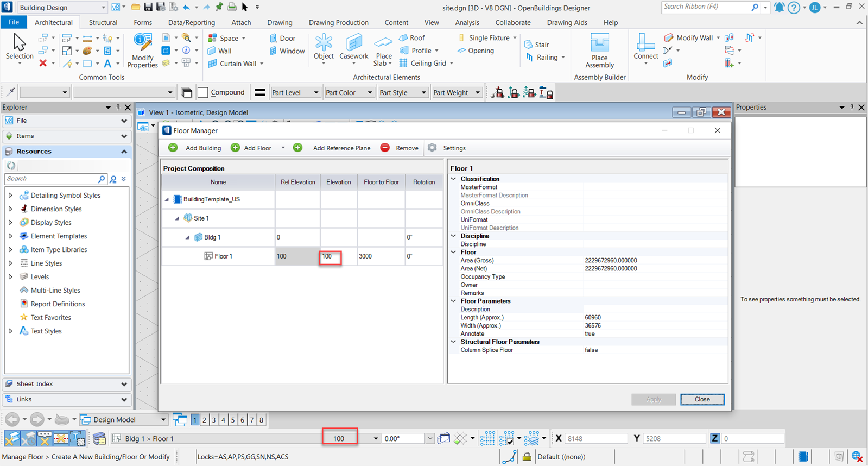Screen dimensions: 868x466
Task: Toggle view number 1
Action: pyautogui.click(x=195, y=420)
